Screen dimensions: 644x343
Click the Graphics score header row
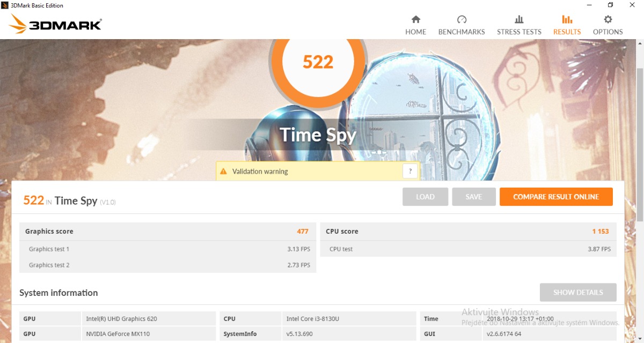[x=167, y=232]
